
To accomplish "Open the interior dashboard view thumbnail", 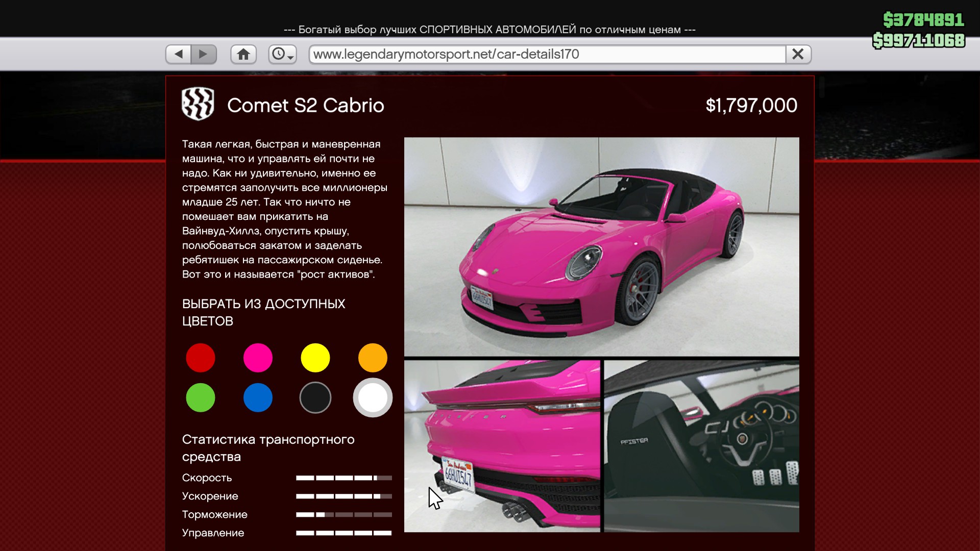I will (x=701, y=446).
